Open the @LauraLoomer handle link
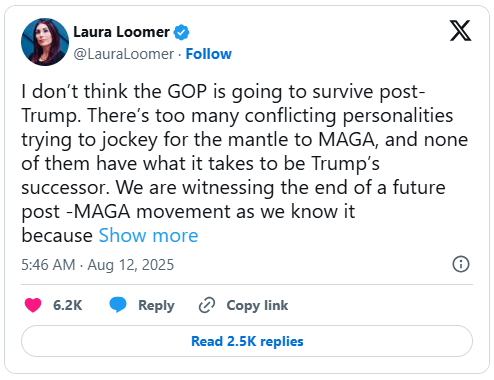 click(x=124, y=54)
